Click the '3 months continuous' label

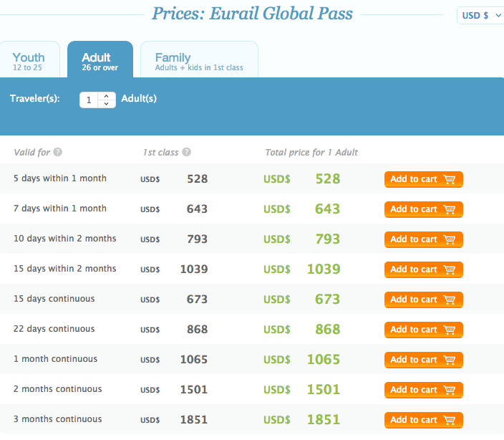57,419
